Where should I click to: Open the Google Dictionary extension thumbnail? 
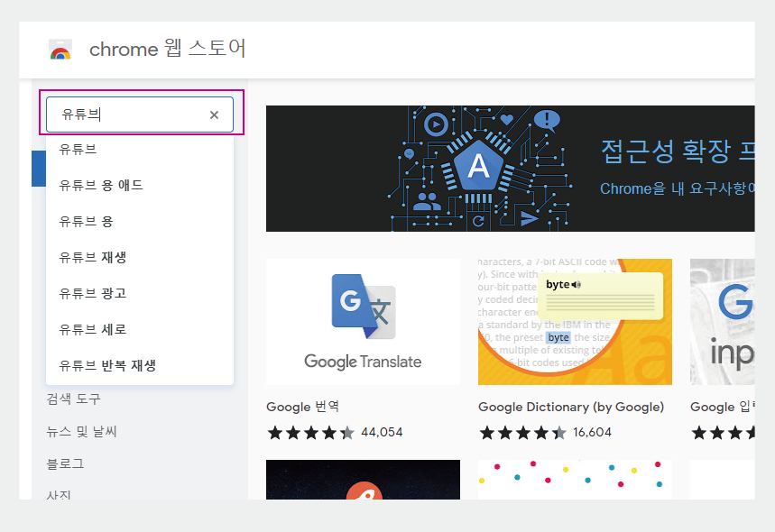coord(575,322)
